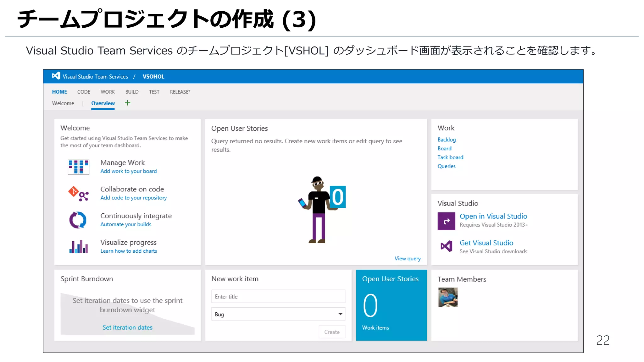644x362 pixels.
Task: Open the RELEASE hub
Action: point(180,92)
